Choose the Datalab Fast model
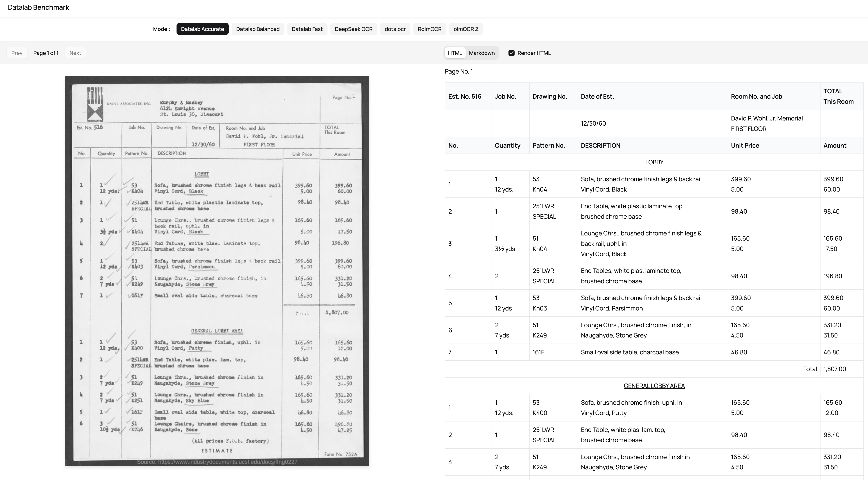Viewport: 868px width, 480px height. click(x=307, y=29)
